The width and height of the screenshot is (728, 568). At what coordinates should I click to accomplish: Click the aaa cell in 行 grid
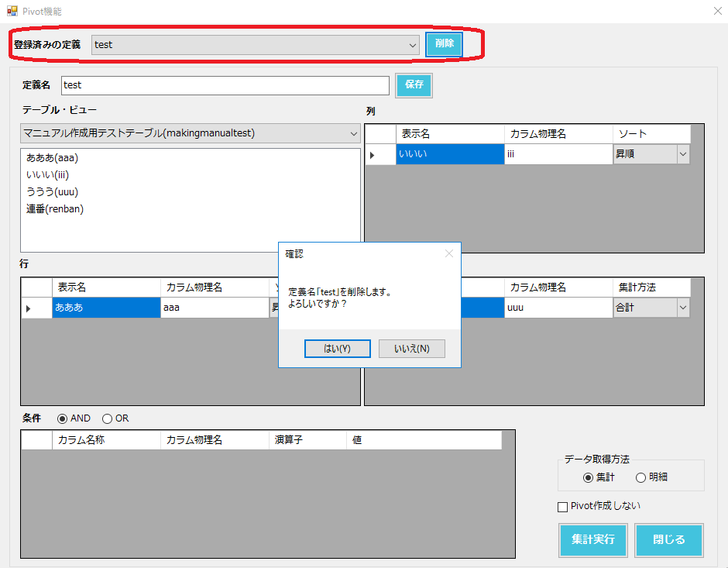tap(215, 308)
